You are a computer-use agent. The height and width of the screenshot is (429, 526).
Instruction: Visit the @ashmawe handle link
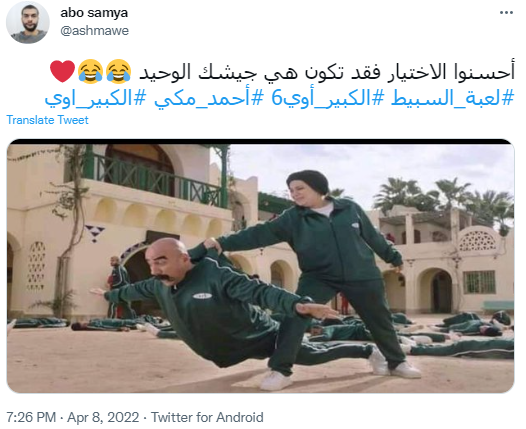95,31
